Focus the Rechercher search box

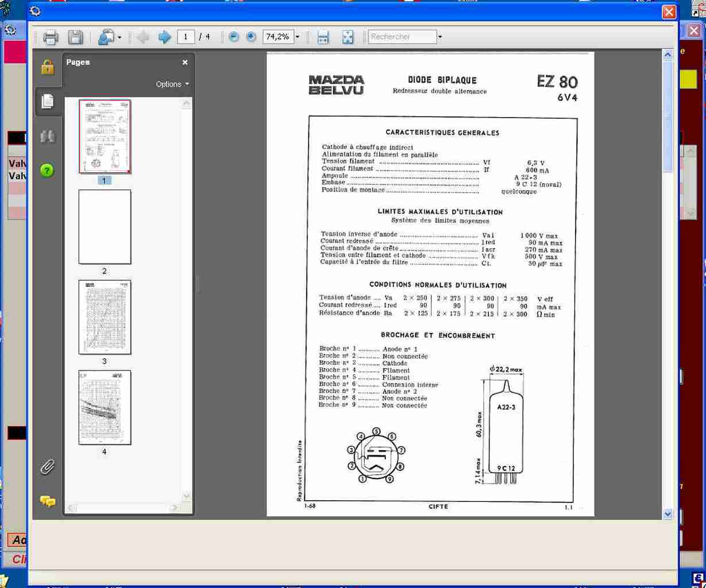(x=402, y=37)
